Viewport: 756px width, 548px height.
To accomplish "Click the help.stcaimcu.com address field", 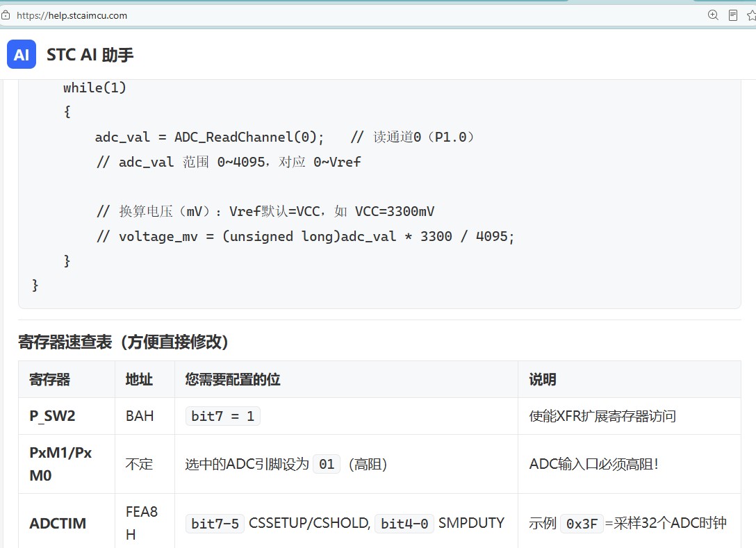I will 72,15.
